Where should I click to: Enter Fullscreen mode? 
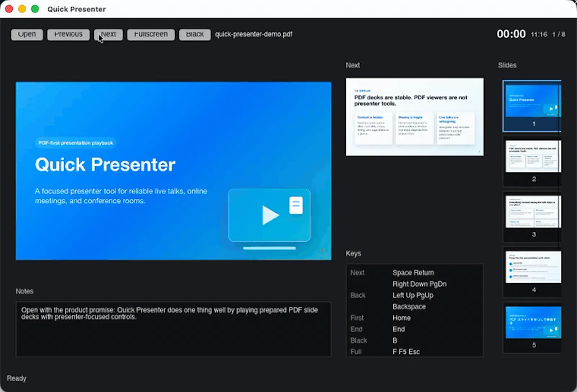pyautogui.click(x=151, y=35)
